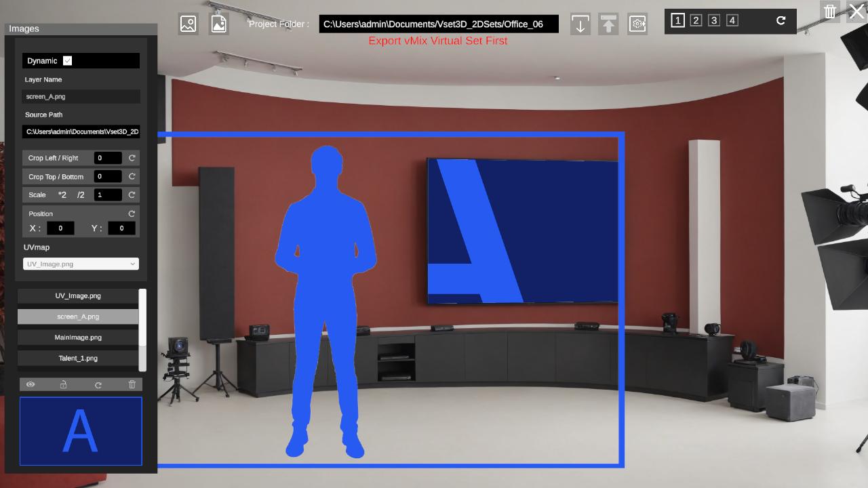Click the export up-arrow icon

608,24
